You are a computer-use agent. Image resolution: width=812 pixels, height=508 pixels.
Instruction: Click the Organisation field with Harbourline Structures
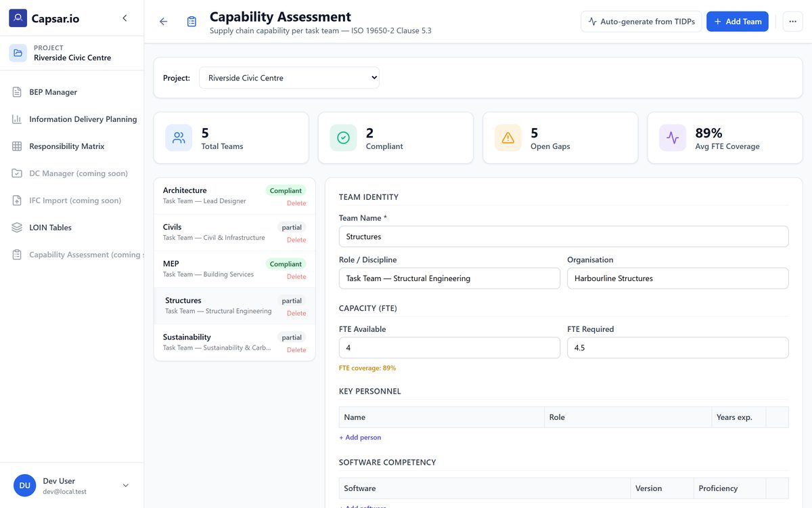coord(678,278)
